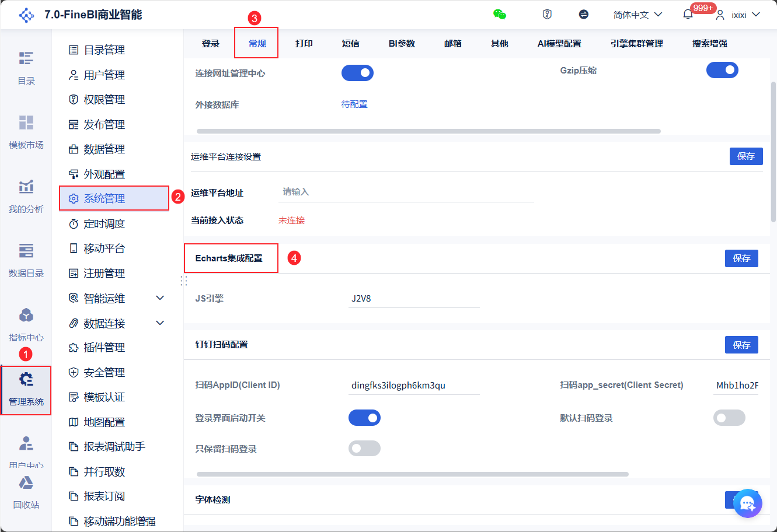The width and height of the screenshot is (777, 532).
Task: Save 运维平台连接设置
Action: coord(746,156)
